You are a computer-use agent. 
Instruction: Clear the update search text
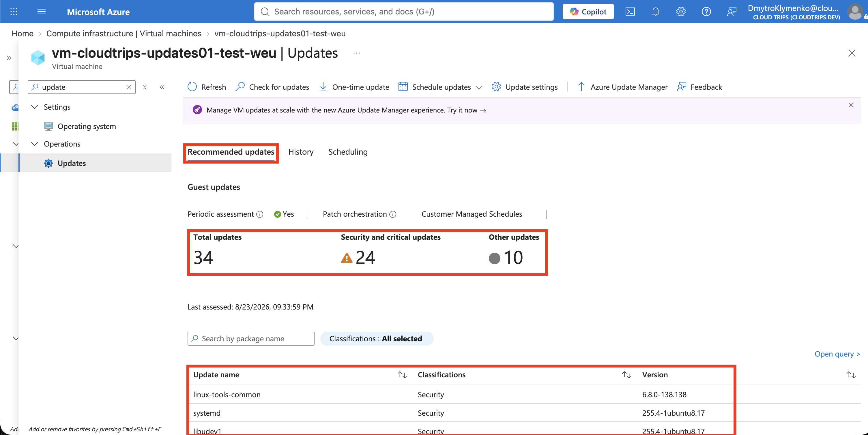(128, 87)
